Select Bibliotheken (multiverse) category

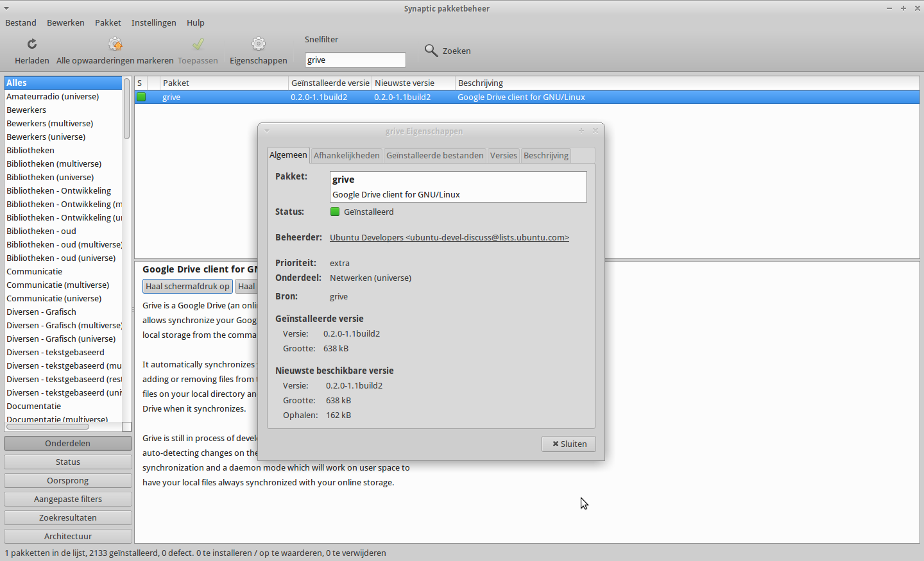63,163
